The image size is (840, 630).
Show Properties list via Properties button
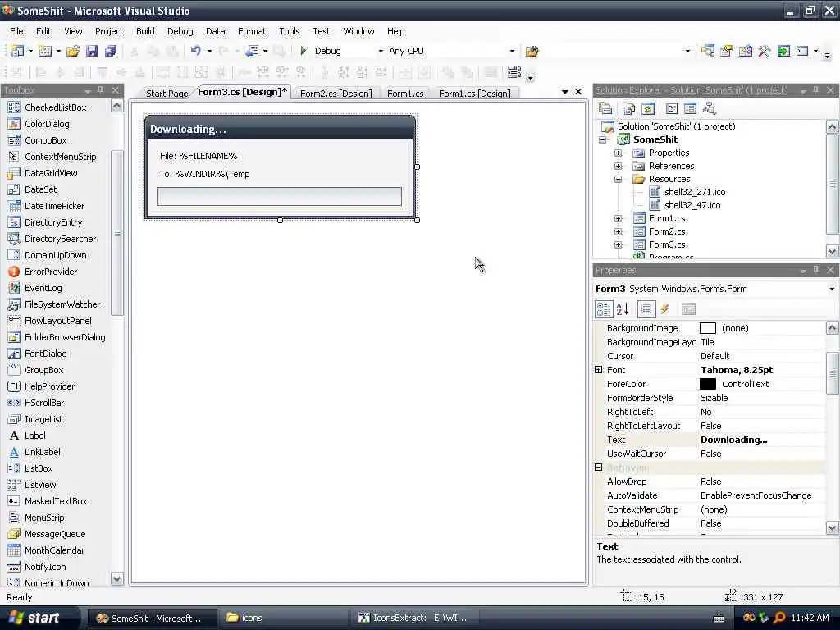pyautogui.click(x=646, y=309)
